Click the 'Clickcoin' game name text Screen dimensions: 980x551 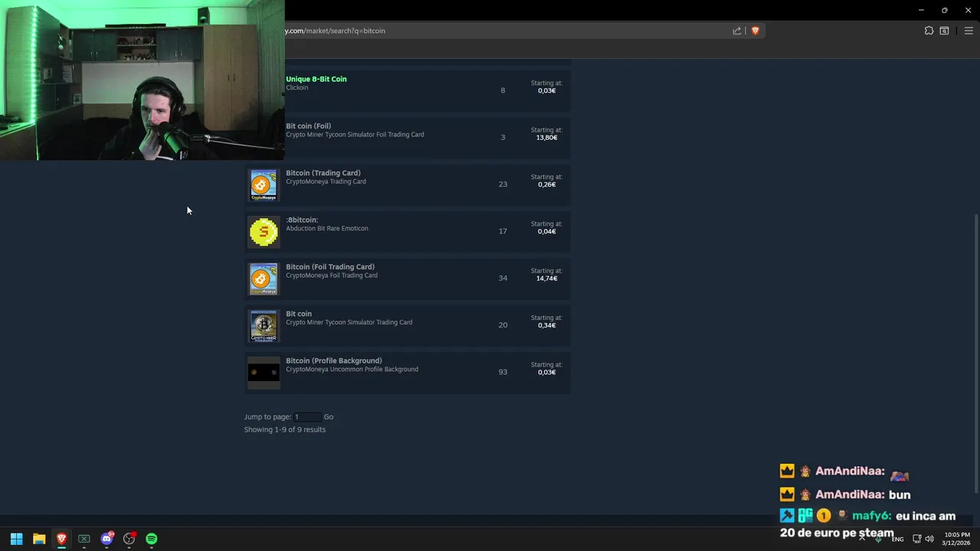pyautogui.click(x=297, y=88)
